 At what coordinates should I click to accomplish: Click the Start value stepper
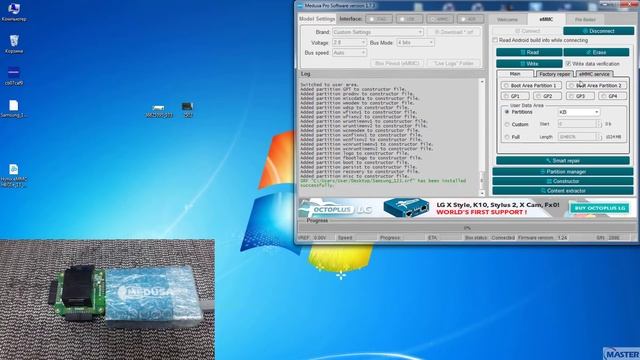599,124
